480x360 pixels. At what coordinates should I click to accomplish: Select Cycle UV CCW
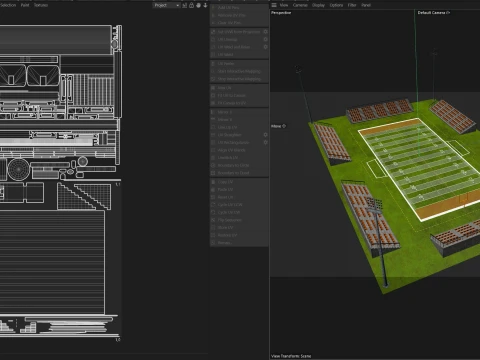(239, 205)
